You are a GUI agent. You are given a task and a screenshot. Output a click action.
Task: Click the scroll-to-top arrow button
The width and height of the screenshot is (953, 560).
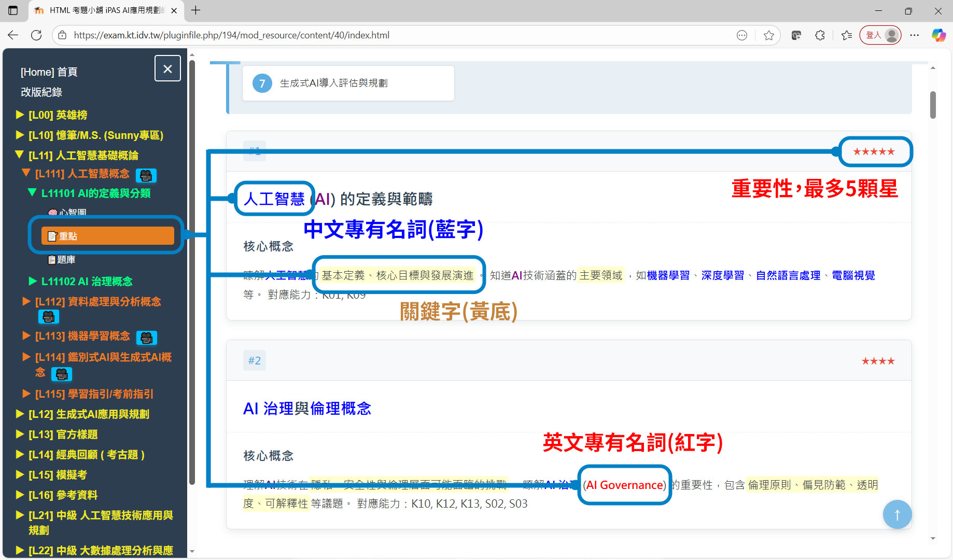897,514
